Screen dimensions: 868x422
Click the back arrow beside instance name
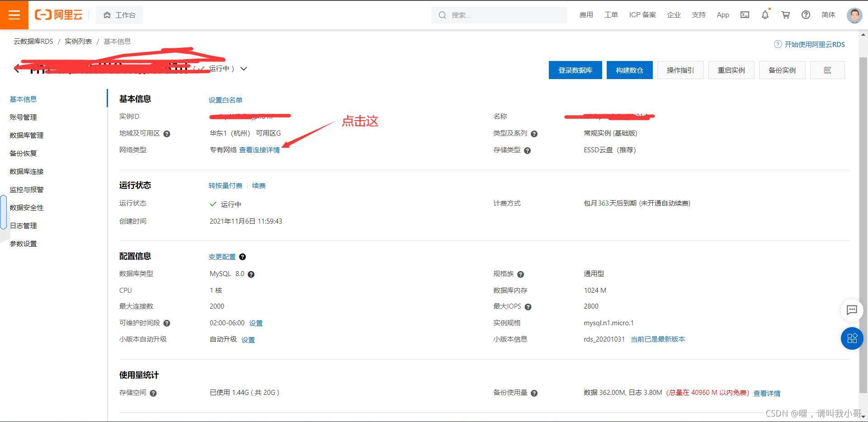pyautogui.click(x=17, y=69)
